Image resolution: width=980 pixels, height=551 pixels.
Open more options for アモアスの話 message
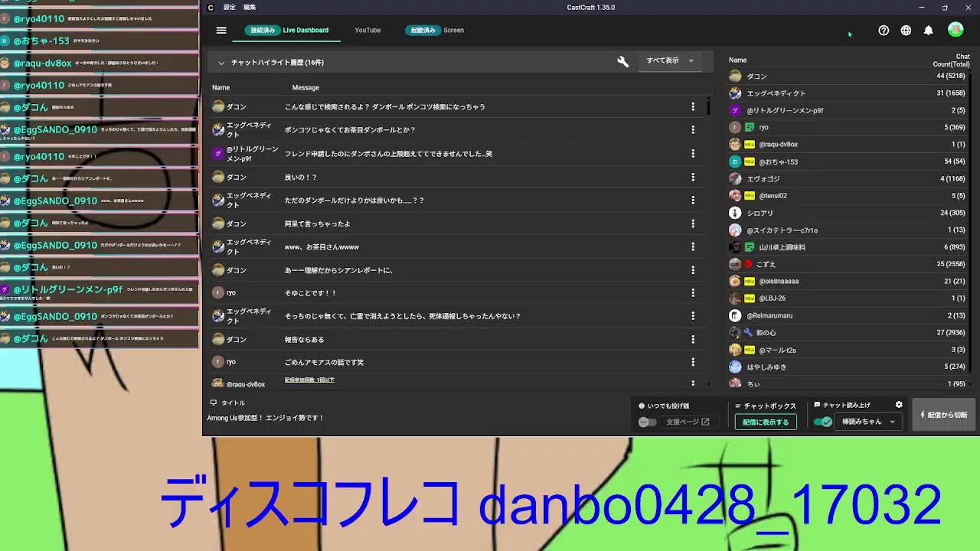[693, 362]
